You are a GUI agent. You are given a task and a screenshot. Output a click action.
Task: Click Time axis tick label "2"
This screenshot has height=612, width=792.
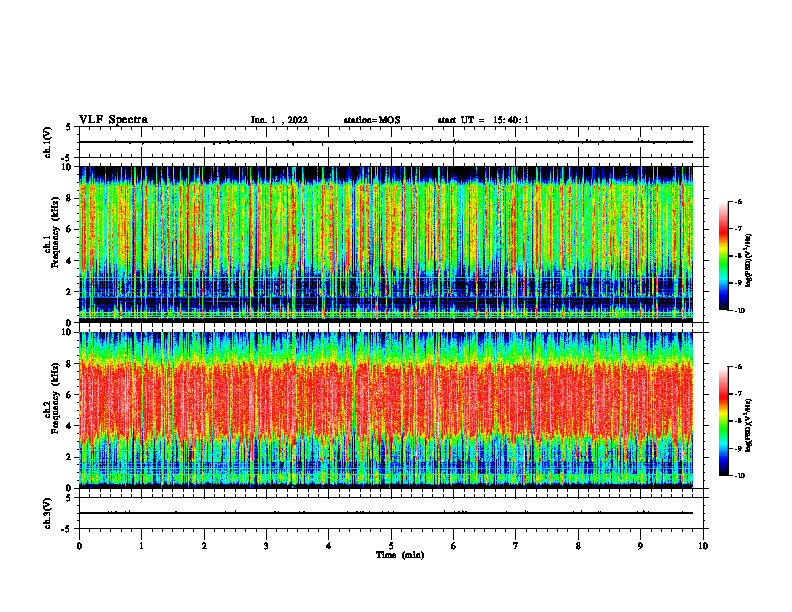click(204, 546)
